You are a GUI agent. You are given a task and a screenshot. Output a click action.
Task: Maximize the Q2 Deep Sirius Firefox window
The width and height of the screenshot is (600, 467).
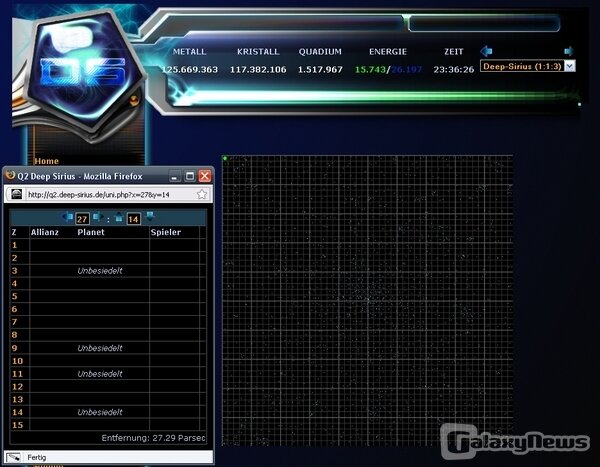[x=190, y=176]
